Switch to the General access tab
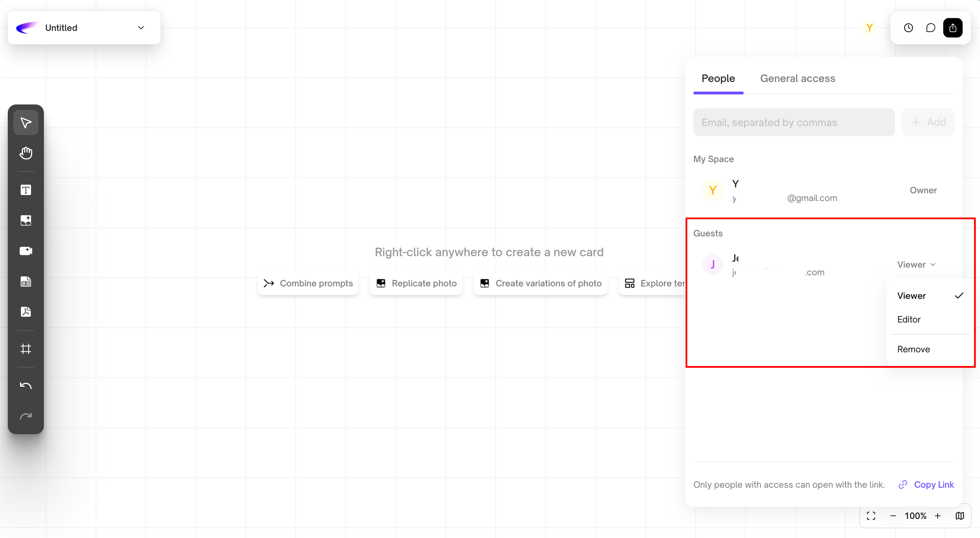The width and height of the screenshot is (980, 538). pyautogui.click(x=797, y=78)
